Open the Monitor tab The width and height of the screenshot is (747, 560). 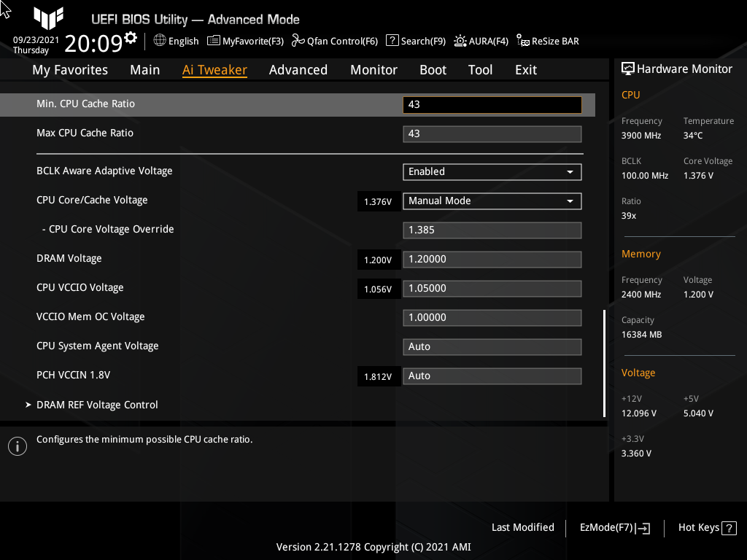pos(374,70)
